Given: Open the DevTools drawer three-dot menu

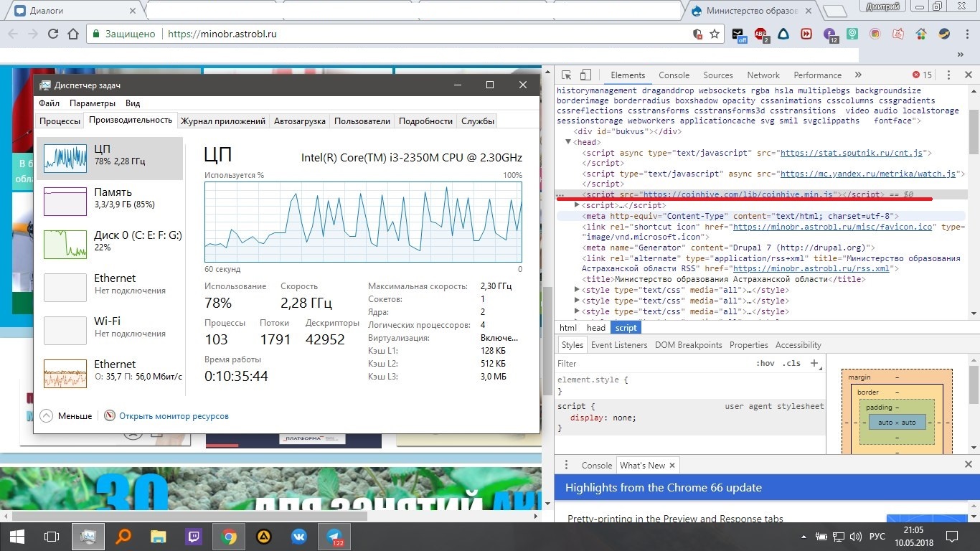Looking at the screenshot, I should (x=566, y=465).
